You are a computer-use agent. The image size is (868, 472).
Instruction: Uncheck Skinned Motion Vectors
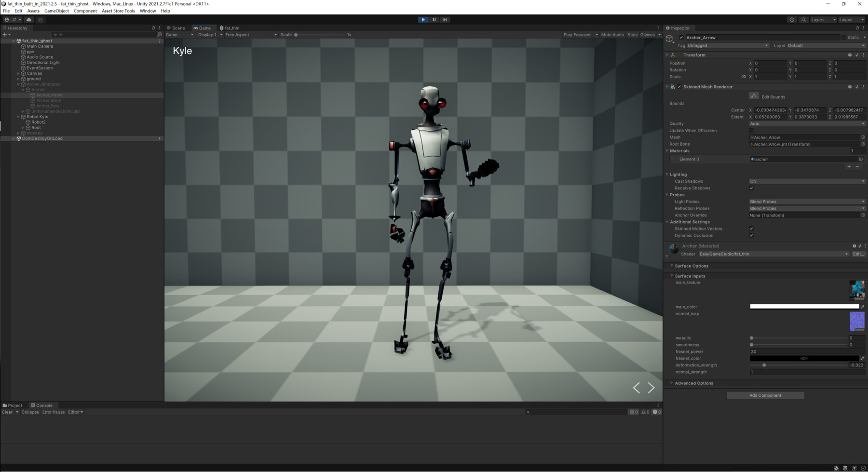[751, 229]
